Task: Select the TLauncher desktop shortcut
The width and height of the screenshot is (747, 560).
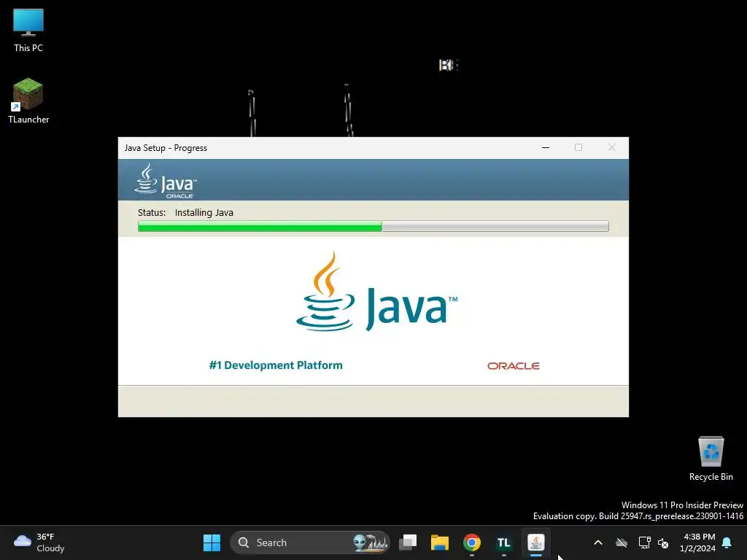Action: click(x=28, y=101)
